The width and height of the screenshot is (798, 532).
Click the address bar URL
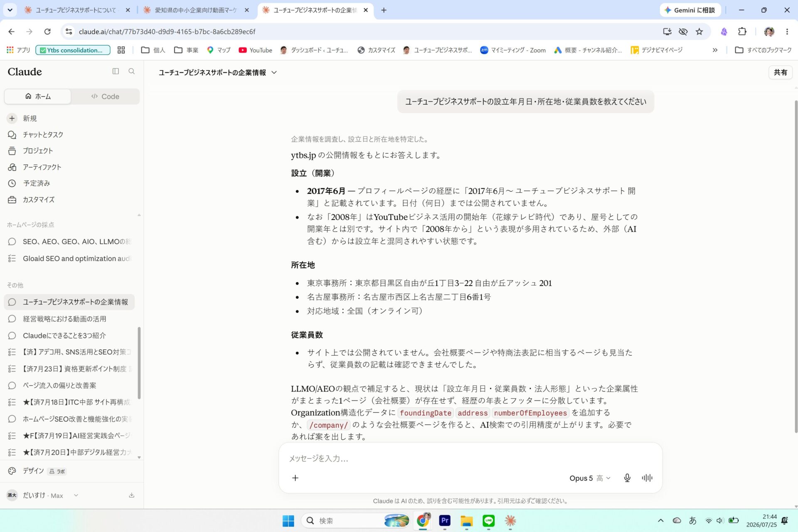pos(167,32)
